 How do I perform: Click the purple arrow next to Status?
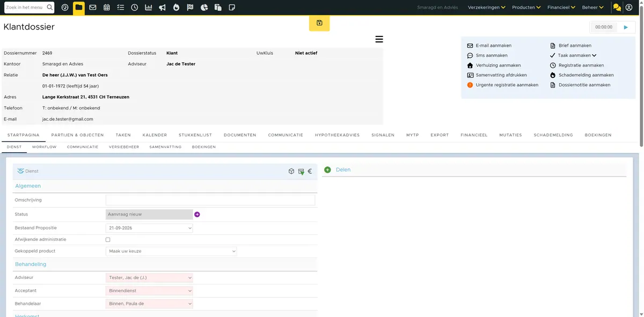[x=197, y=215]
